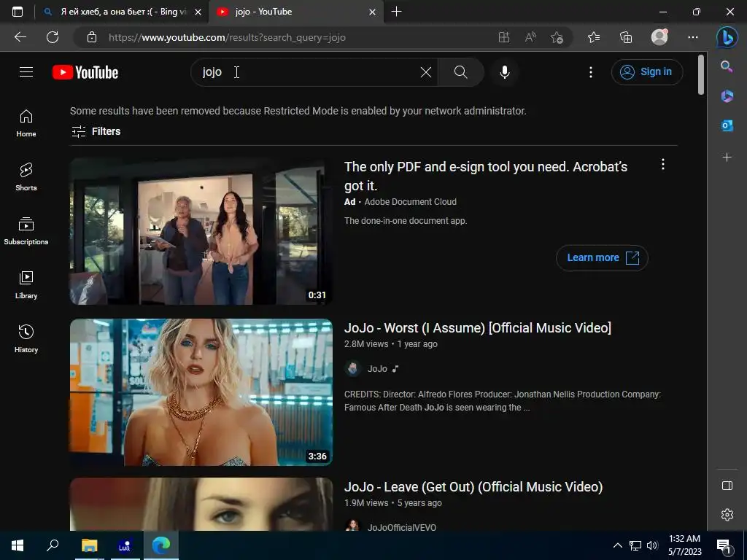Open Bing chat sidebar button
The height and width of the screenshot is (560, 747).
point(727,37)
